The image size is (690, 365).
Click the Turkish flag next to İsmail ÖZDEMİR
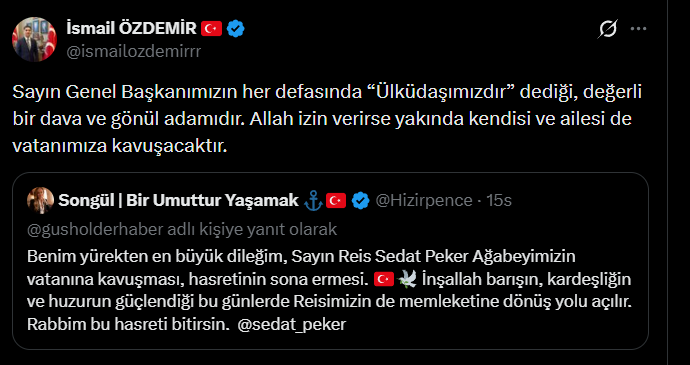coord(212,29)
